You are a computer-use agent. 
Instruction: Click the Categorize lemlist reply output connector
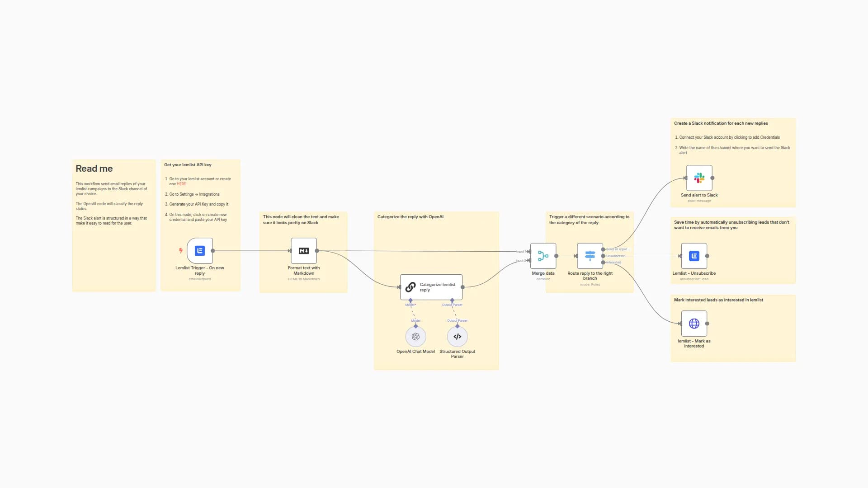(x=462, y=287)
